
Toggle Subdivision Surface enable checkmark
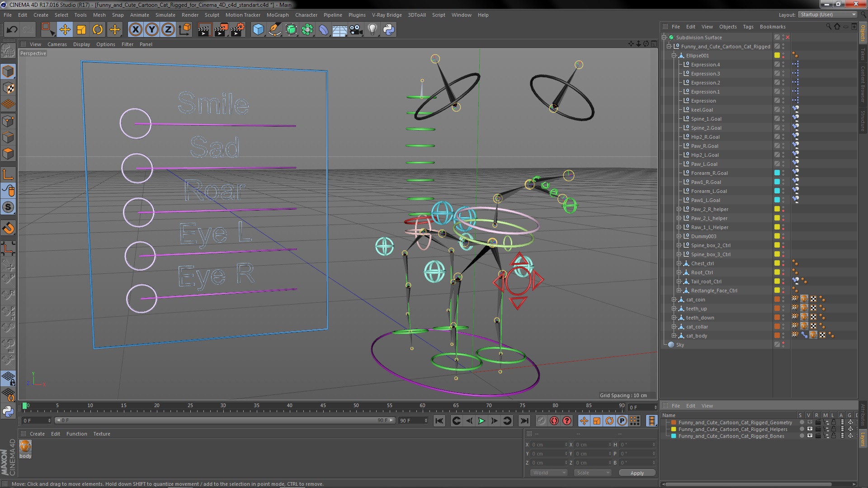tap(788, 38)
